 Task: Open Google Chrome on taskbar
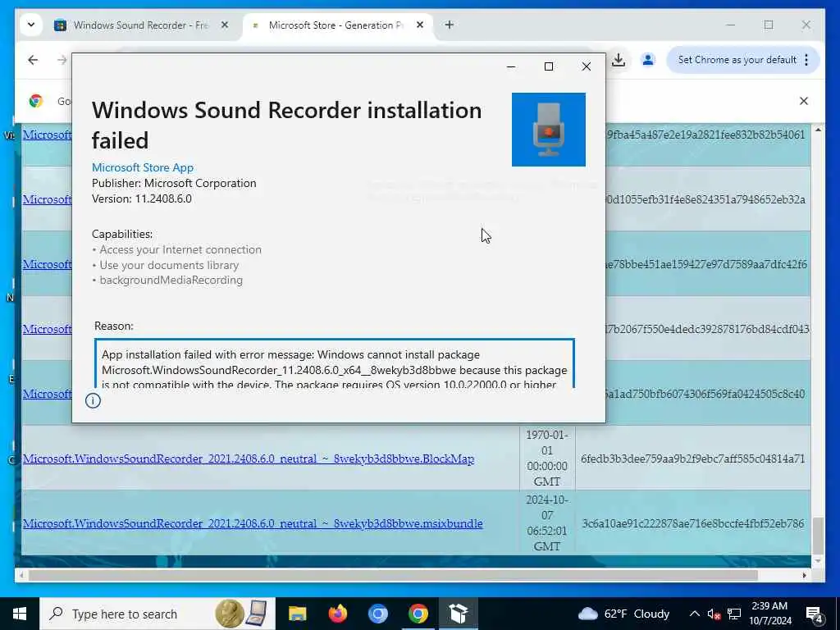pyautogui.click(x=418, y=614)
